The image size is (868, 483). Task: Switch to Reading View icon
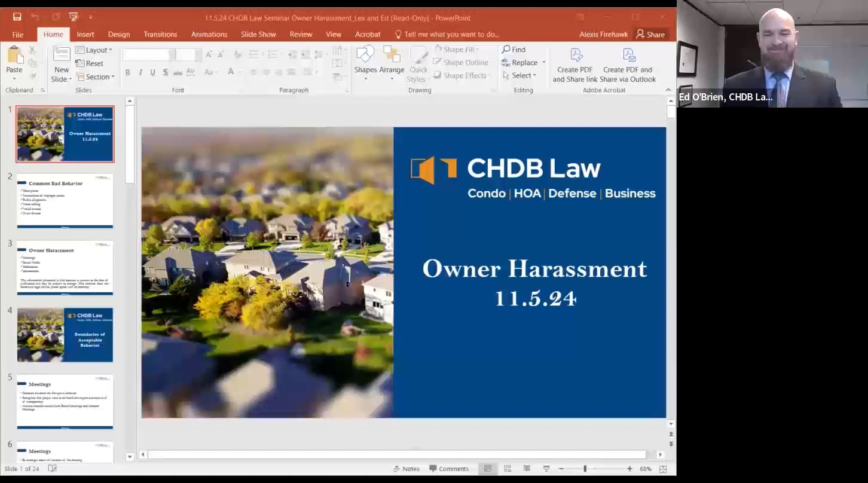527,469
